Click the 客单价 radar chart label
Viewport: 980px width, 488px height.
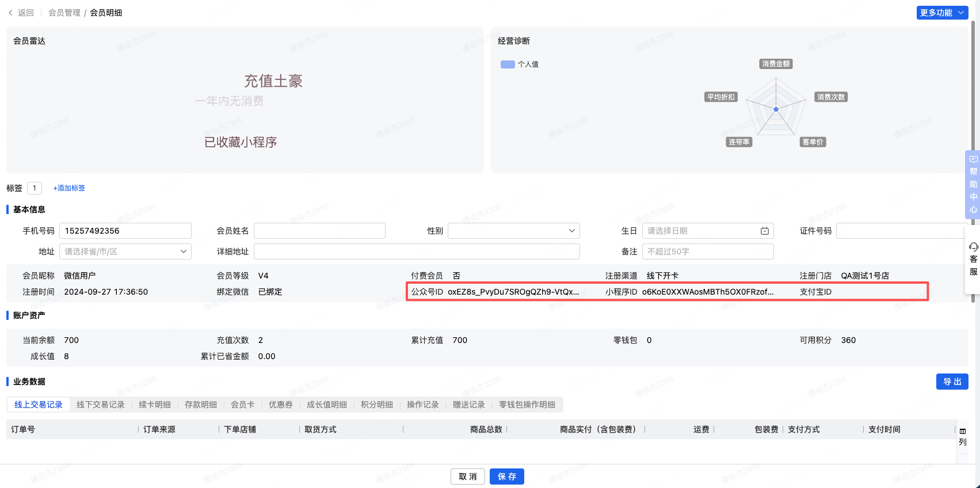pyautogui.click(x=813, y=142)
